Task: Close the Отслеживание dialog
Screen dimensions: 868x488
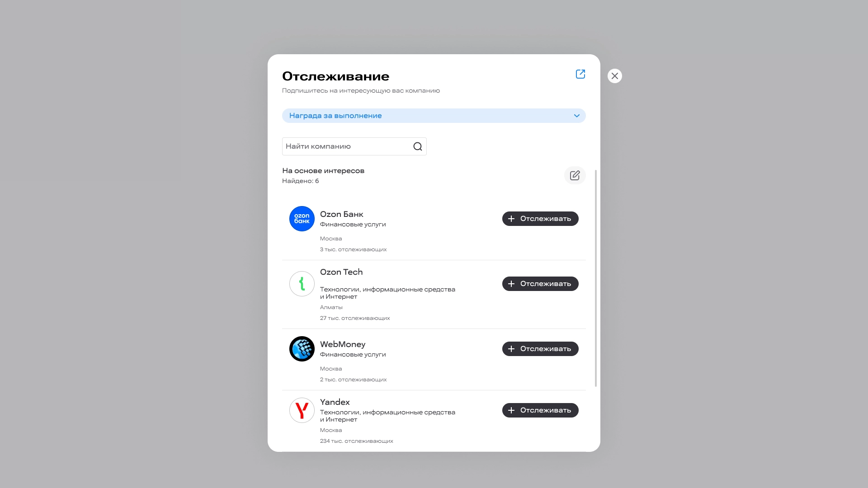Action: [x=615, y=76]
